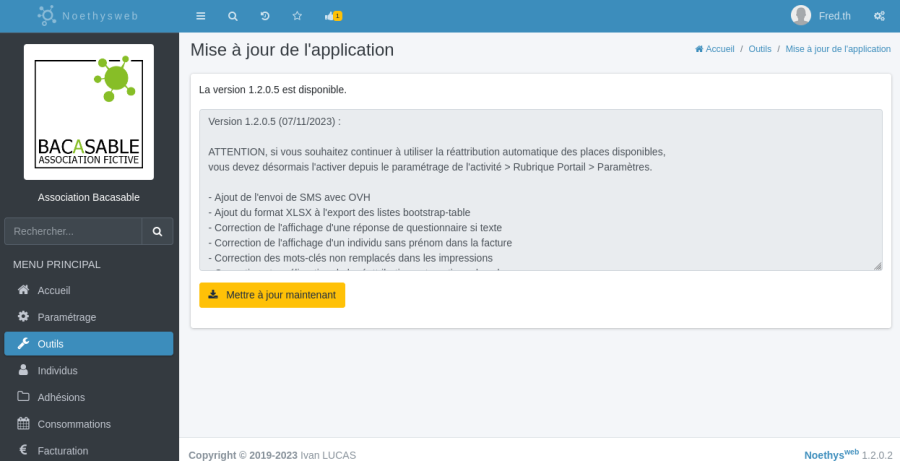The width and height of the screenshot is (900, 461).
Task: Click the Accueil breadcrumb link
Action: coord(715,48)
